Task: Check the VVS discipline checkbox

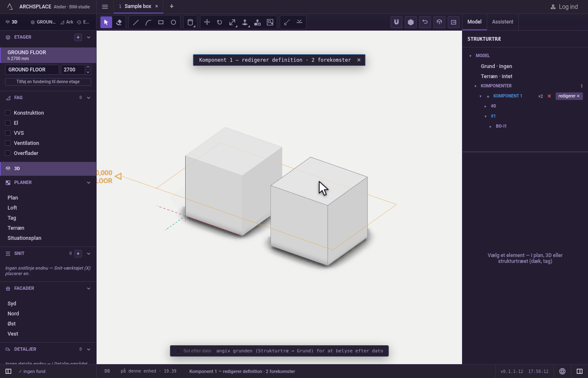Action: [8, 133]
